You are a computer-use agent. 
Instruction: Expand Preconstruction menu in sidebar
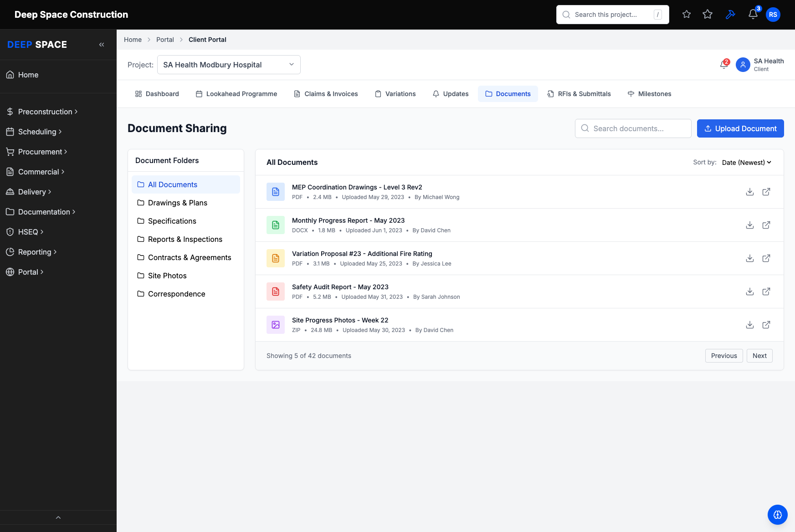coord(42,112)
